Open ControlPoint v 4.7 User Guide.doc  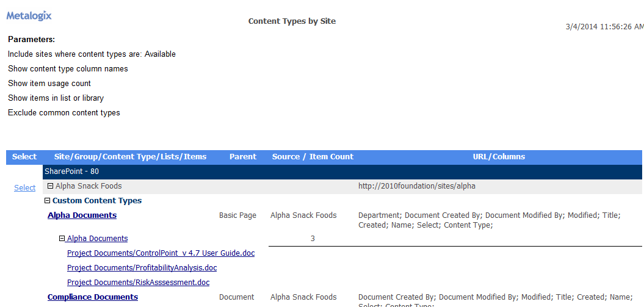(x=161, y=253)
